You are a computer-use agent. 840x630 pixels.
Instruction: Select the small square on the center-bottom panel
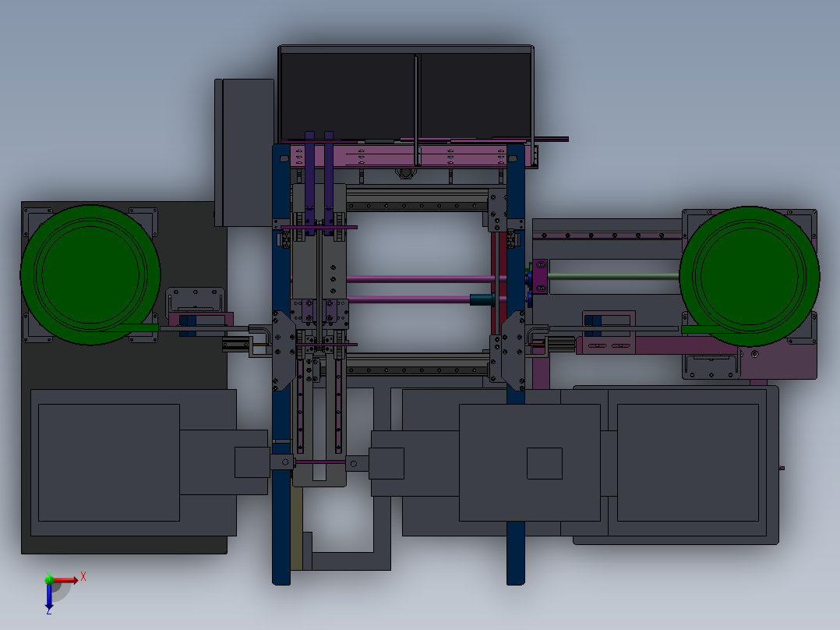[544, 463]
